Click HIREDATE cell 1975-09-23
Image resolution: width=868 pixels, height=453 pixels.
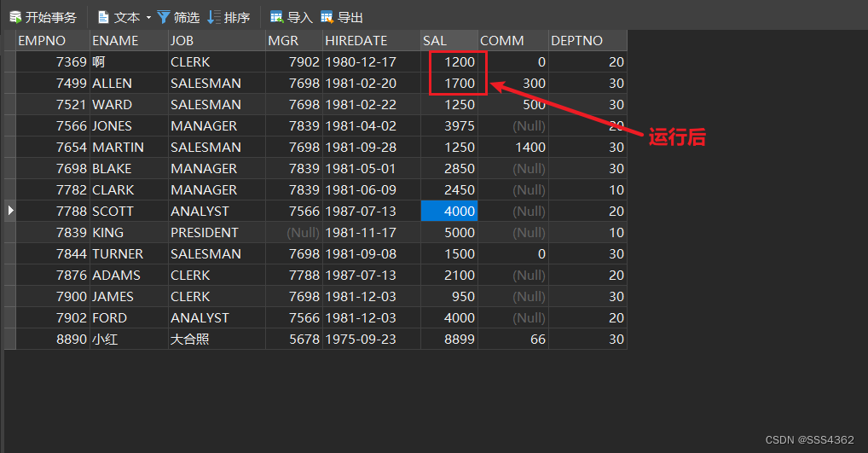click(x=372, y=339)
